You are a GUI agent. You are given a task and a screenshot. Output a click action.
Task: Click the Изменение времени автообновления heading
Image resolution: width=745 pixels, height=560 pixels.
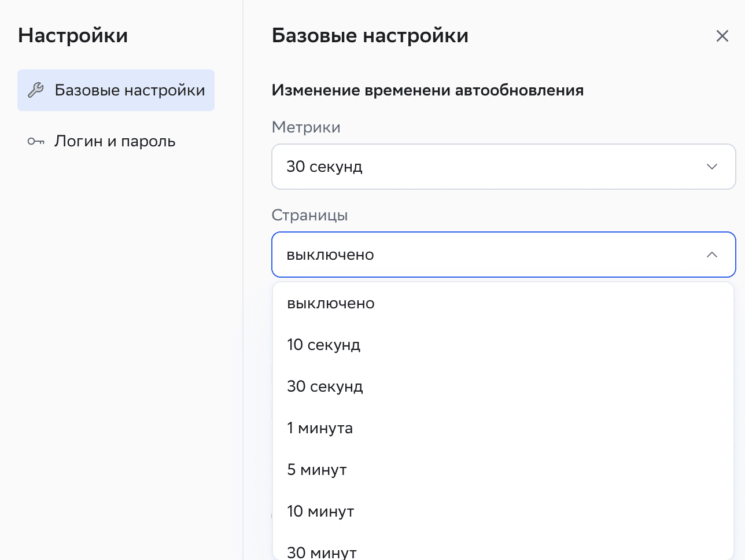[x=427, y=90]
